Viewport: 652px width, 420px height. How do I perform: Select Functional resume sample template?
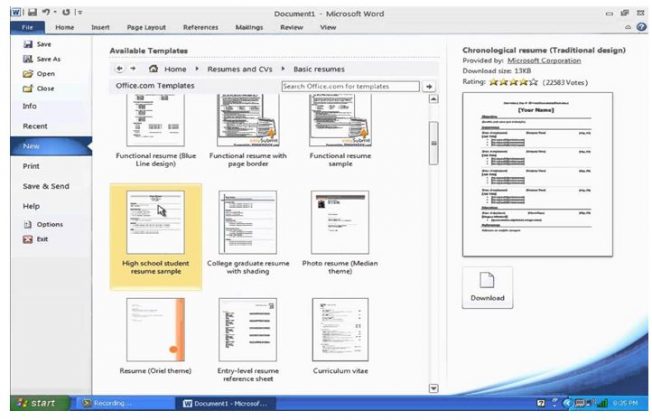point(340,130)
